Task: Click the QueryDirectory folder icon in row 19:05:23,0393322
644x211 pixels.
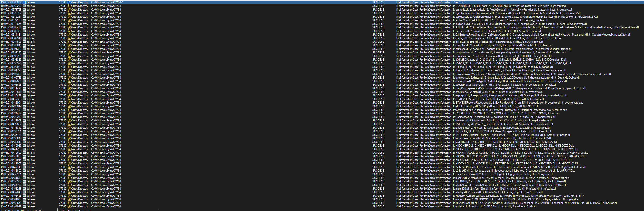Action: (69, 52)
